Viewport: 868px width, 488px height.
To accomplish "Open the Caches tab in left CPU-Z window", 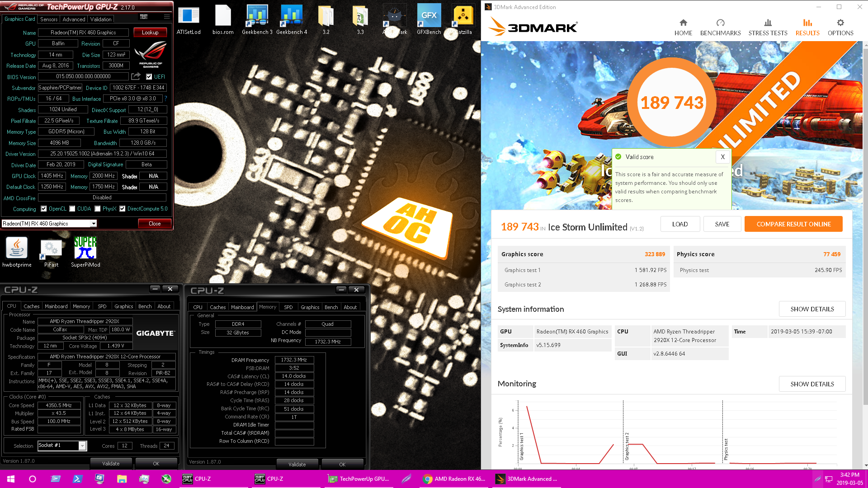I will (32, 306).
